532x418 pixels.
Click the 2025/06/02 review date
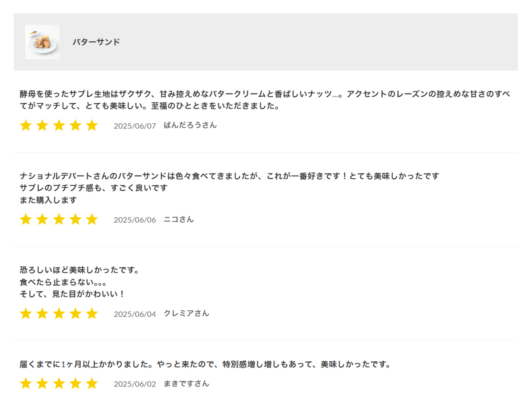[x=135, y=384]
